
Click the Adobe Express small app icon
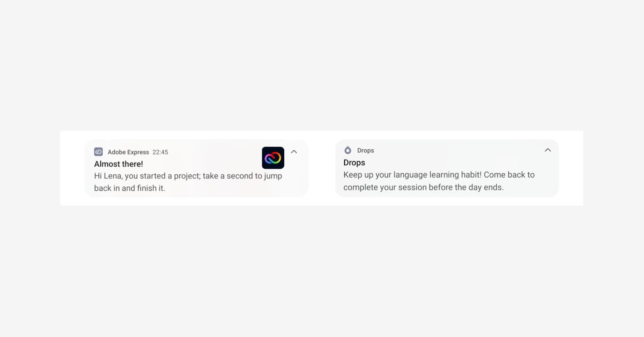coord(98,152)
